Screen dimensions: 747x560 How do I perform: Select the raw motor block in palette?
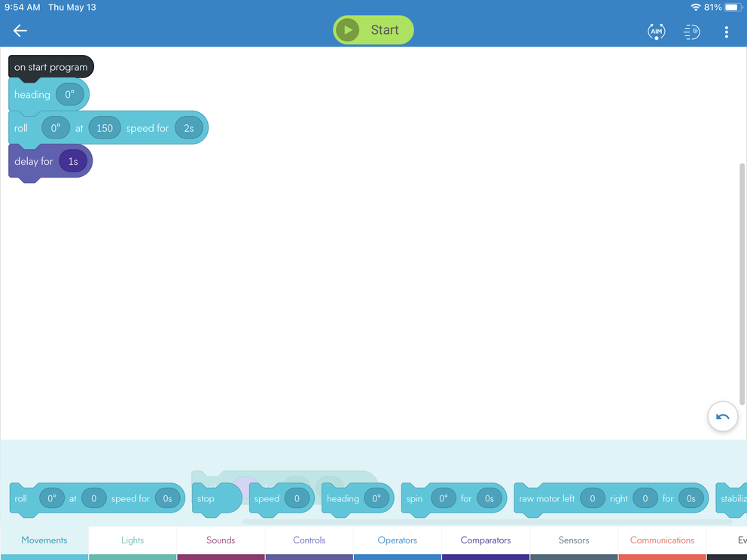(547, 499)
